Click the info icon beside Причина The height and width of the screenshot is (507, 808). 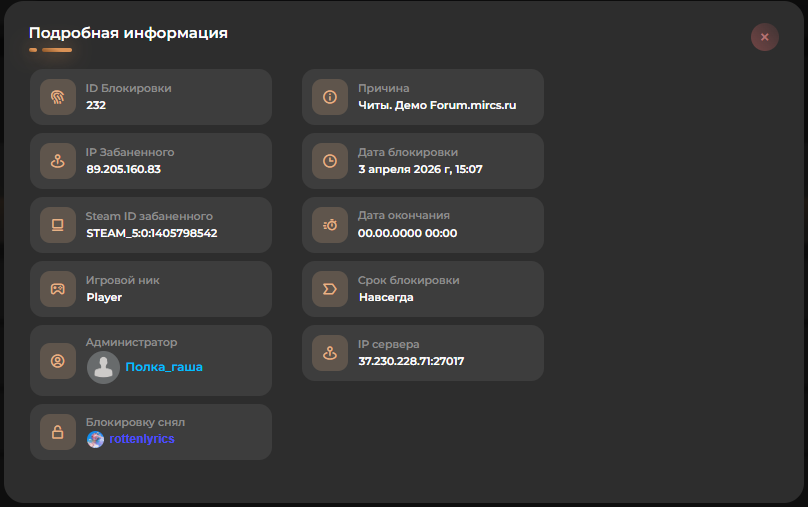330,97
